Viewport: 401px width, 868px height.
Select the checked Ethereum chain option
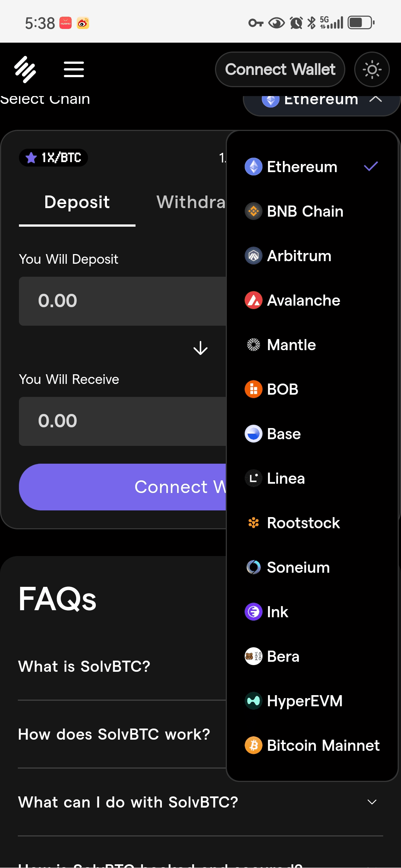tap(302, 167)
